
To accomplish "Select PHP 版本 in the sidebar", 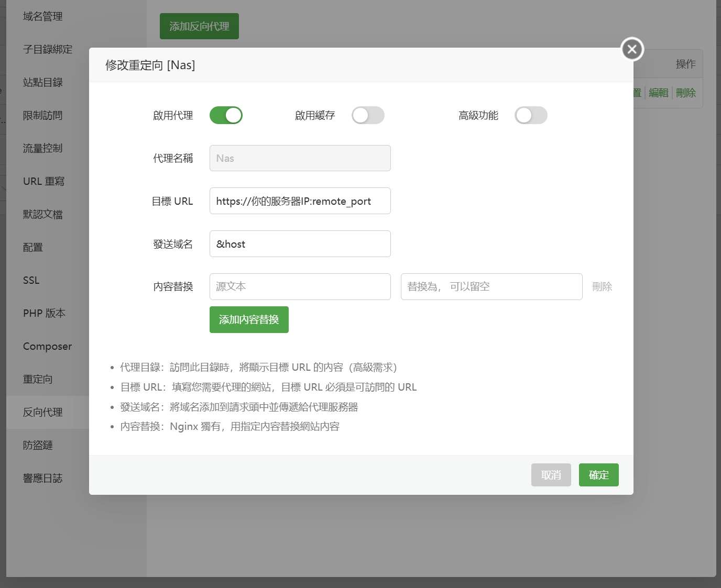I will point(44,313).
